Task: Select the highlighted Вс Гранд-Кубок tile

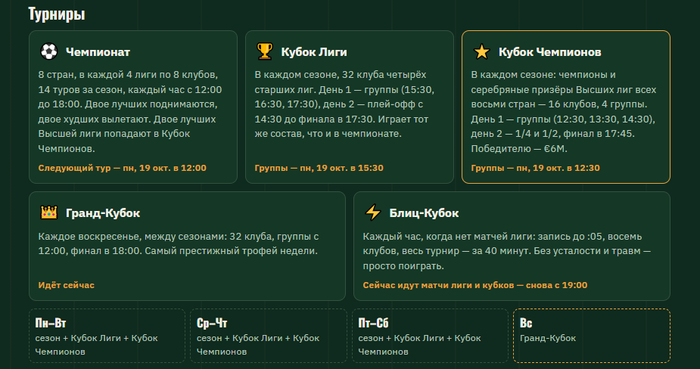Action: tap(592, 336)
